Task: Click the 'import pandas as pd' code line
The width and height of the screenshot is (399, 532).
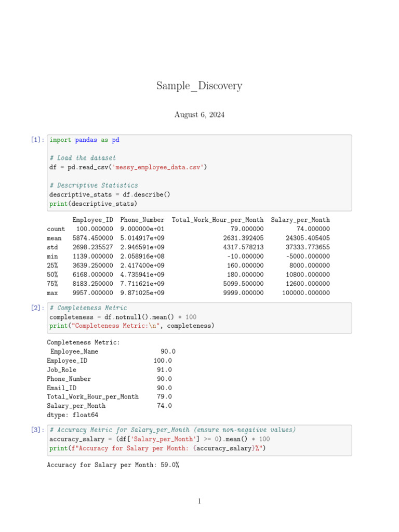Action: (84, 140)
